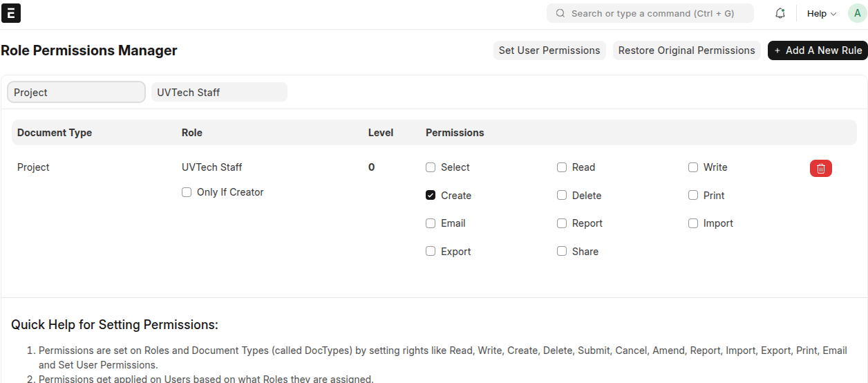Enable the Import permission checkbox

pos(693,223)
